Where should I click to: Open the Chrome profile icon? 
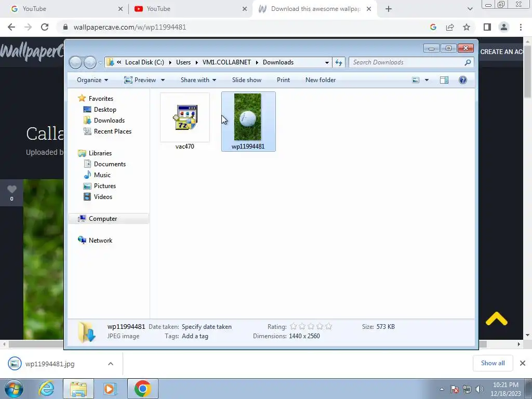(504, 27)
